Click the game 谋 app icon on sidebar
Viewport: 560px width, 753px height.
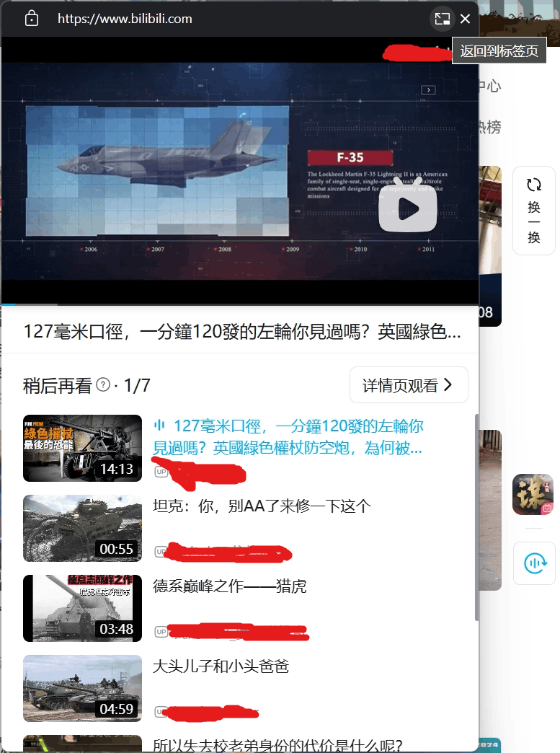pyautogui.click(x=533, y=494)
